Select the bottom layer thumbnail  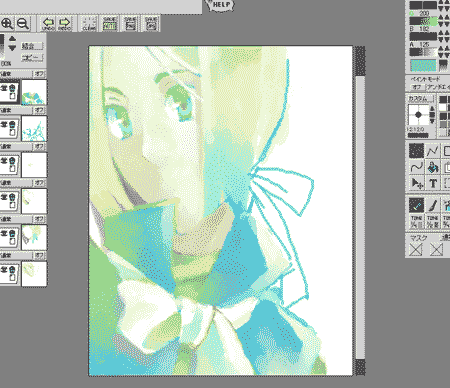[34, 274]
